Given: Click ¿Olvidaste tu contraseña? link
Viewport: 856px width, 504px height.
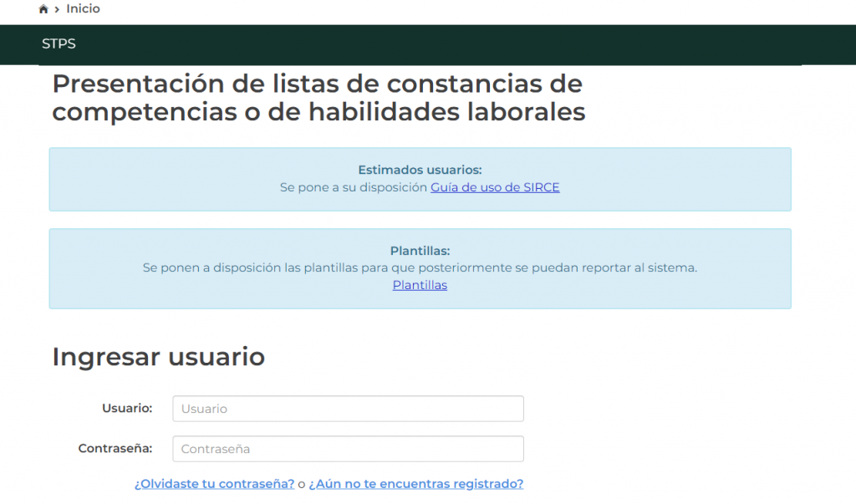Looking at the screenshot, I should tap(215, 483).
